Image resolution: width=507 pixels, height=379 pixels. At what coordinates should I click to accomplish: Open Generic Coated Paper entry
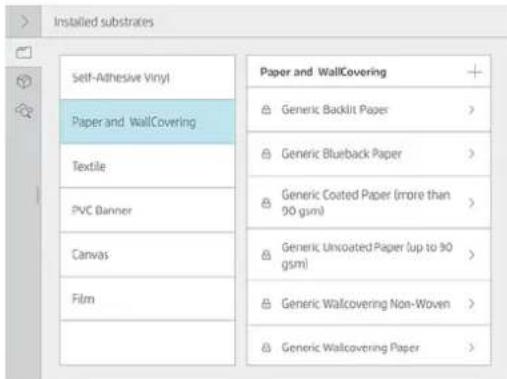coord(369,203)
